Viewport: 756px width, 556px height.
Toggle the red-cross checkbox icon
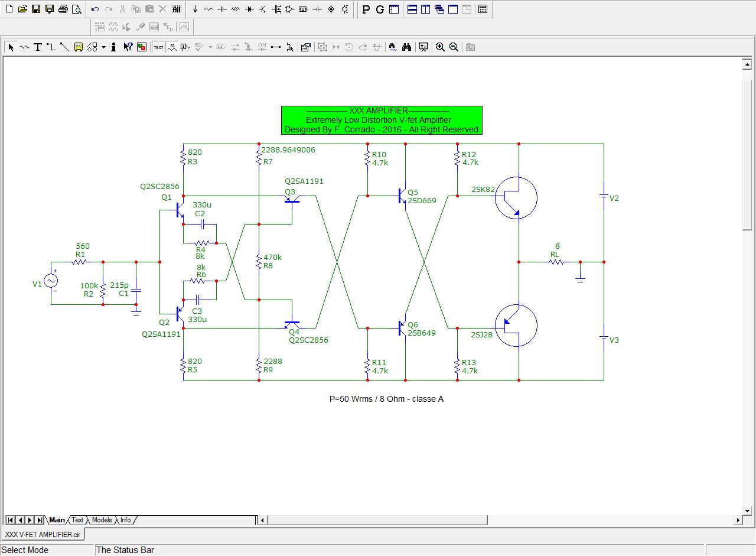click(142, 47)
